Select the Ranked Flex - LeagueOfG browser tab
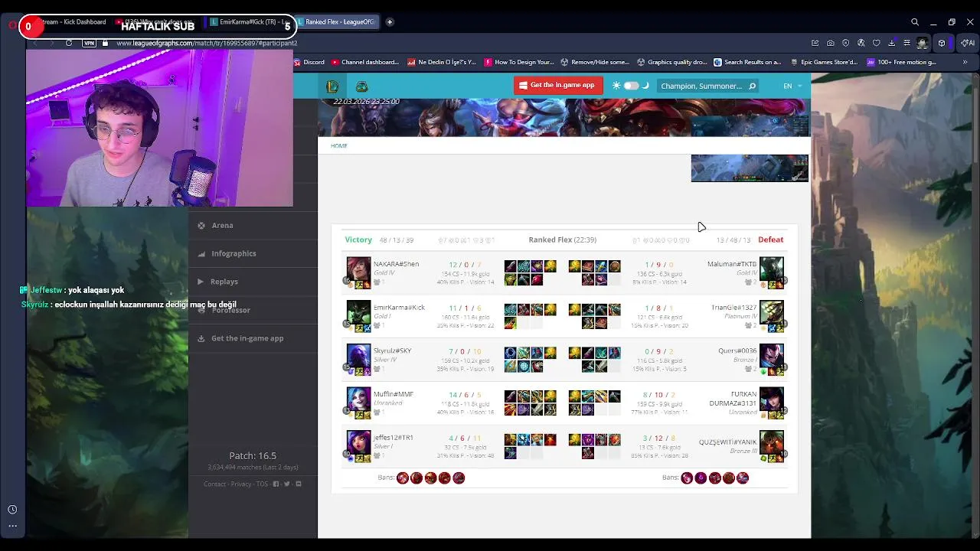The width and height of the screenshot is (980, 551). 335,22
